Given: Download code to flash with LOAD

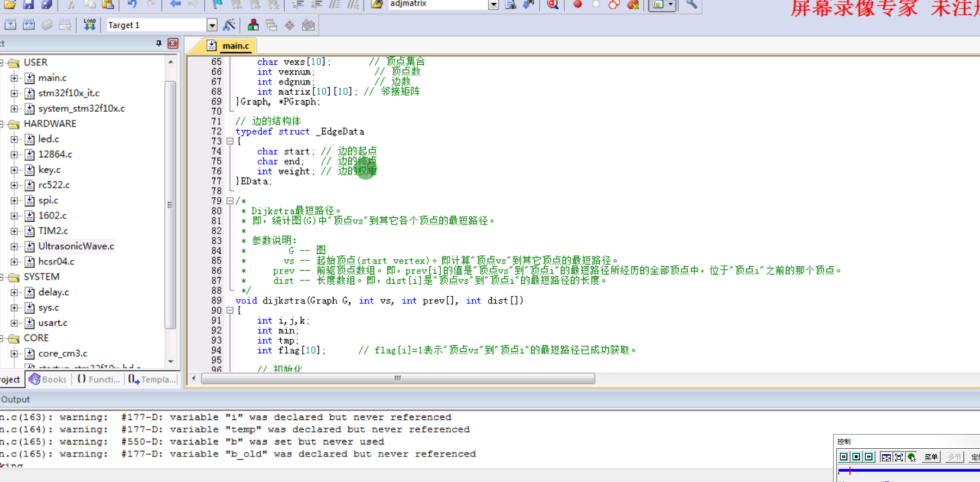Looking at the screenshot, I should tap(90, 25).
